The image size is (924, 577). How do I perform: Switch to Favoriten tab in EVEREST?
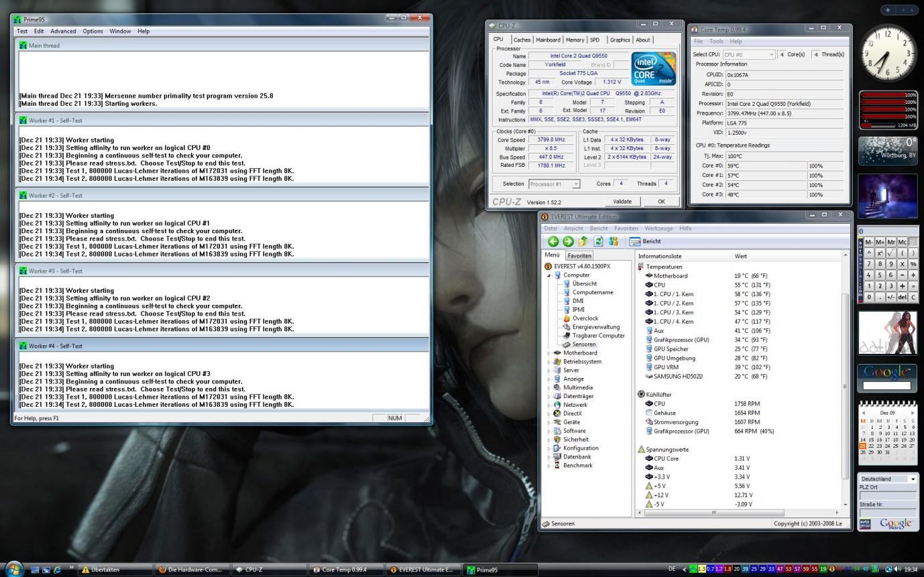(579, 255)
